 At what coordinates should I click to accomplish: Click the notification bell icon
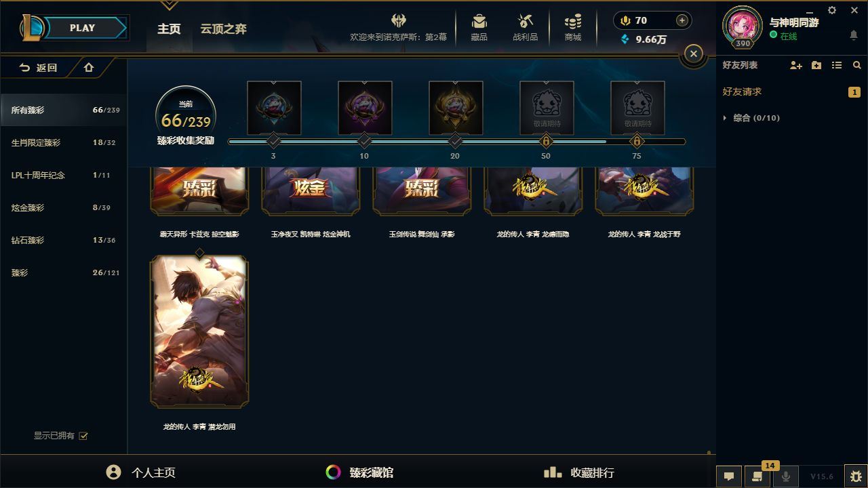854,35
